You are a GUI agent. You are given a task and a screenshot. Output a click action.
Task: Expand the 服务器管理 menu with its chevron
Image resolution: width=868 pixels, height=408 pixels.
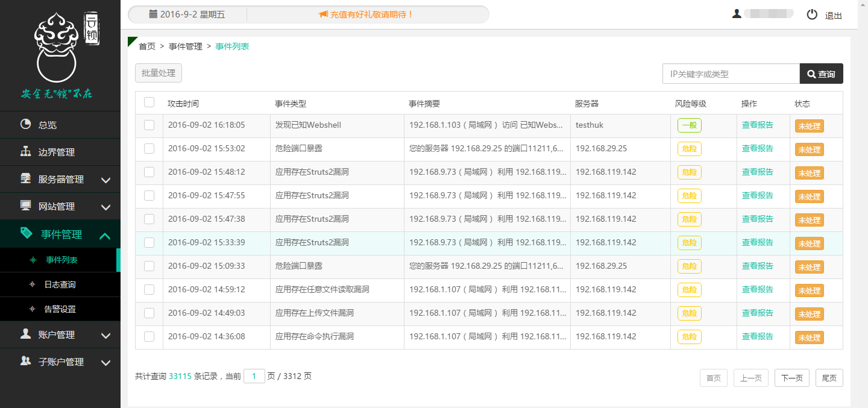[x=105, y=180]
